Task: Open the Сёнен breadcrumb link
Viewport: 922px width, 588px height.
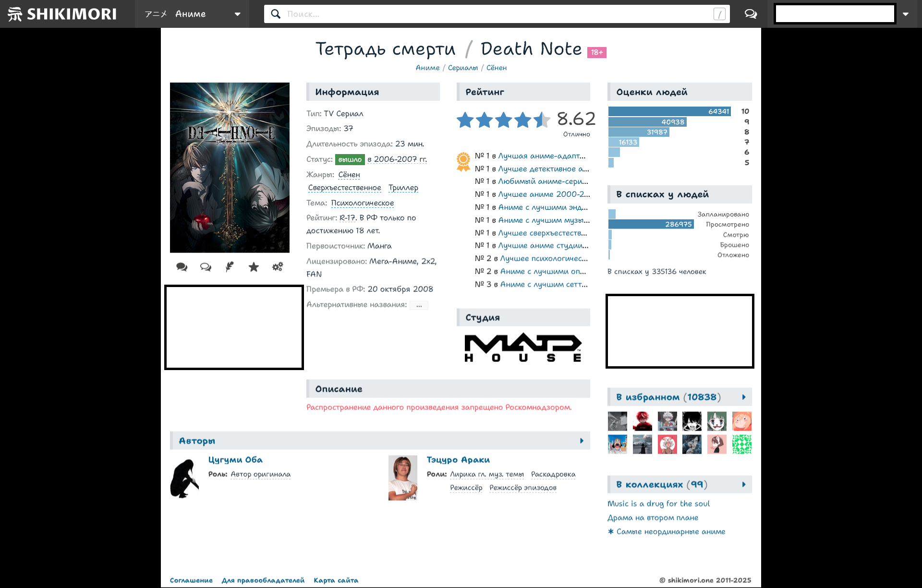Action: click(496, 68)
